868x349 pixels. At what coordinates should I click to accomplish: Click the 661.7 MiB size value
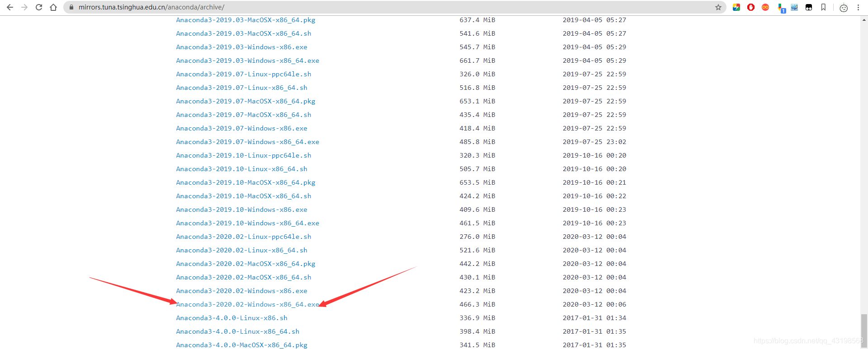coord(477,60)
